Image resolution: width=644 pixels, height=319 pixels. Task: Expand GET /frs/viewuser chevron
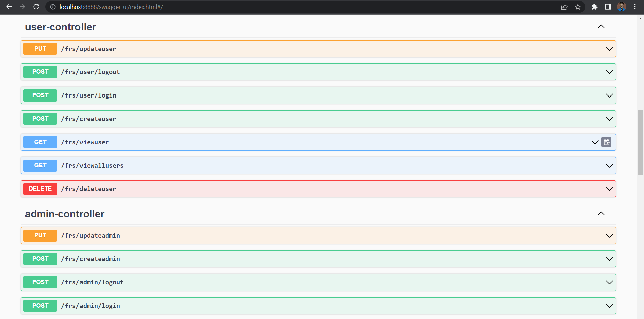[595, 142]
